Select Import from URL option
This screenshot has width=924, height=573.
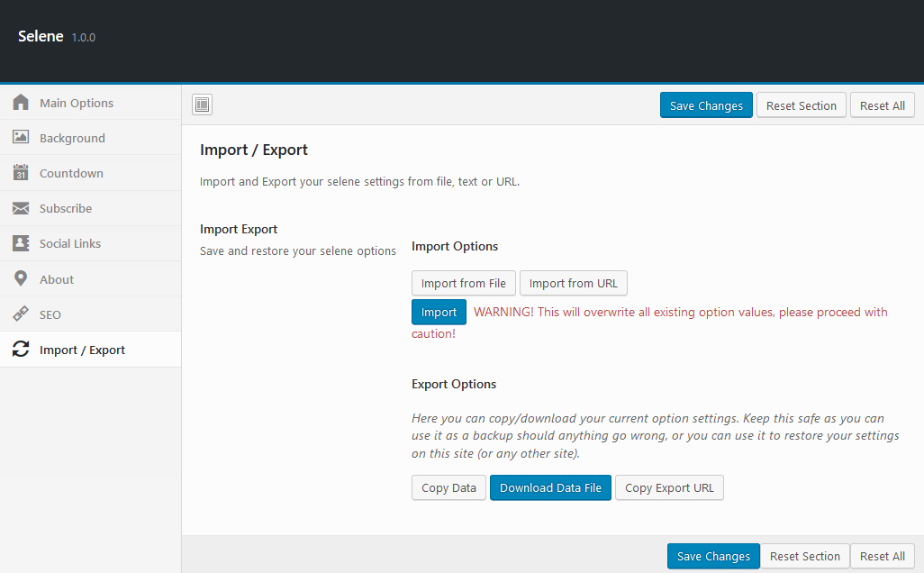[x=574, y=283]
